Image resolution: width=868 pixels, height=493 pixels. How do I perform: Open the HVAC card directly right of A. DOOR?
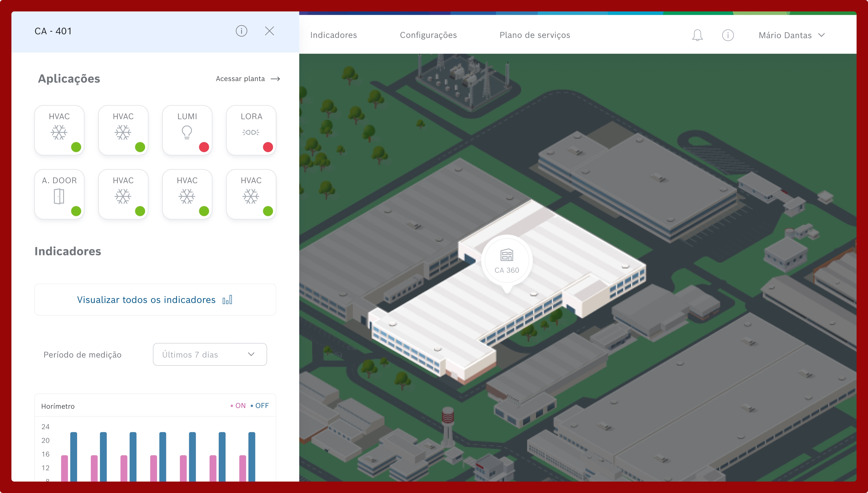(x=123, y=194)
